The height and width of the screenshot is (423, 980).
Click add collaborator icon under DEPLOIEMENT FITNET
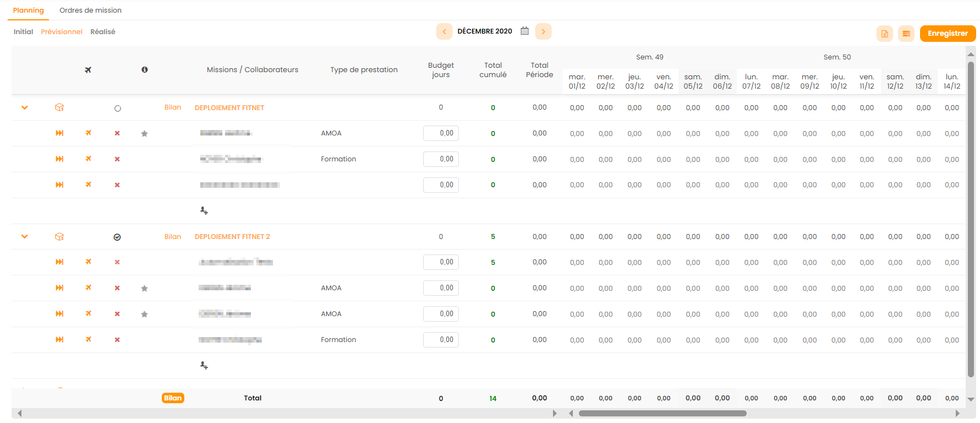tap(204, 211)
